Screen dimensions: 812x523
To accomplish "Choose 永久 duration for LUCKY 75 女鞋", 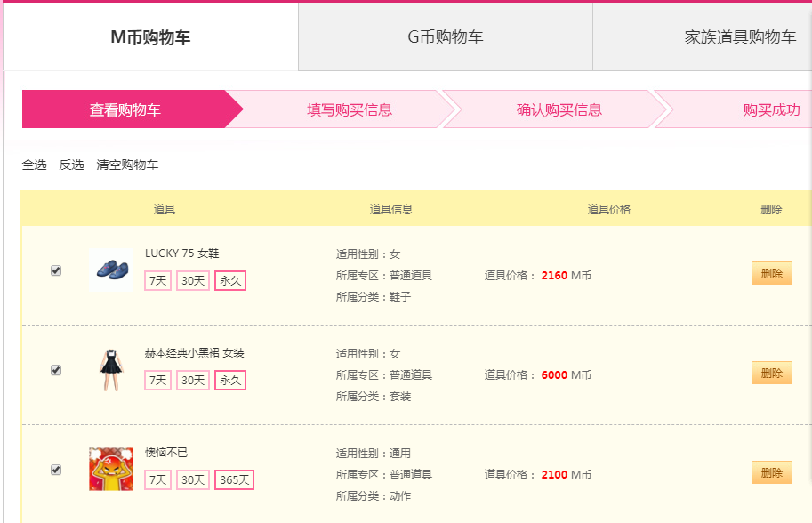I will point(230,281).
